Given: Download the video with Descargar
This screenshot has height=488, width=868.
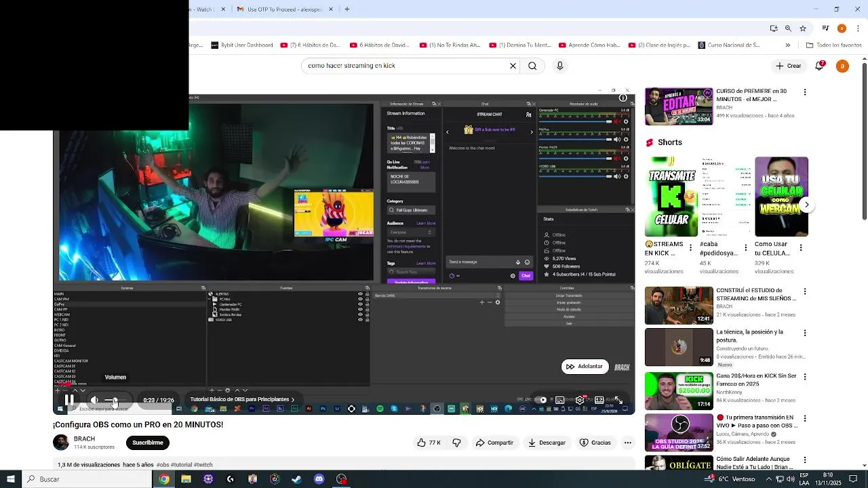Looking at the screenshot, I should [547, 443].
